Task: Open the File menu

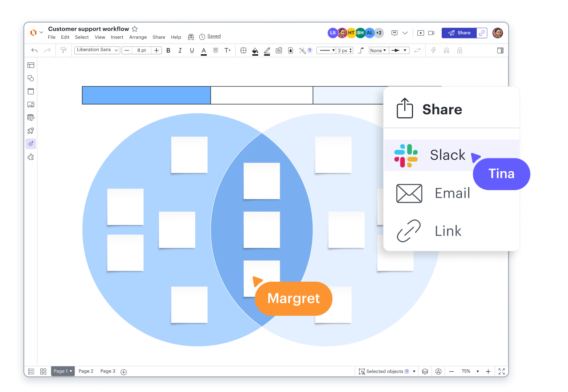Action: pos(52,37)
